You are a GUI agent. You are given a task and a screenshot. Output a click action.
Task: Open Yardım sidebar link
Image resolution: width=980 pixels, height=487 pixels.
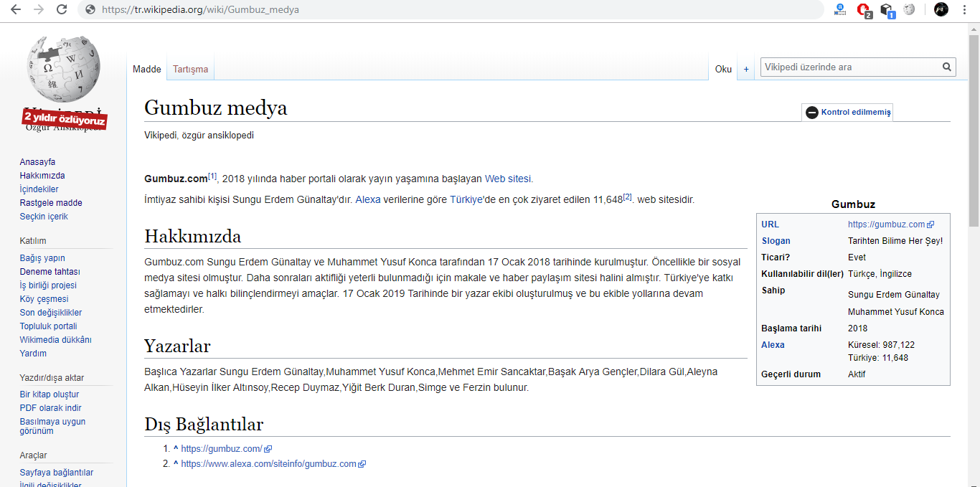click(x=33, y=354)
